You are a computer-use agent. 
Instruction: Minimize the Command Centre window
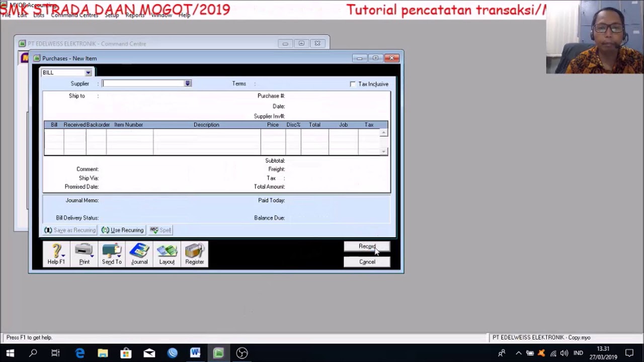tap(285, 44)
